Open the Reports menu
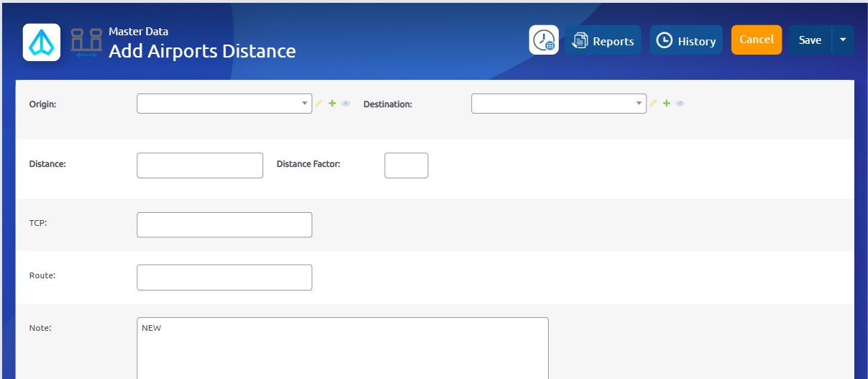868x379 pixels. [603, 41]
